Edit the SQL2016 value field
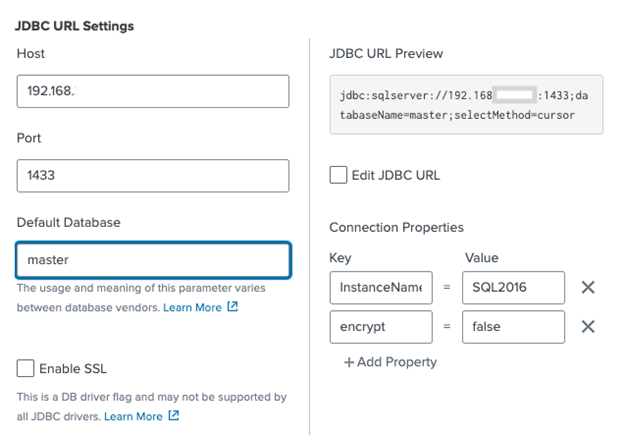The height and width of the screenshot is (435, 624). [513, 287]
